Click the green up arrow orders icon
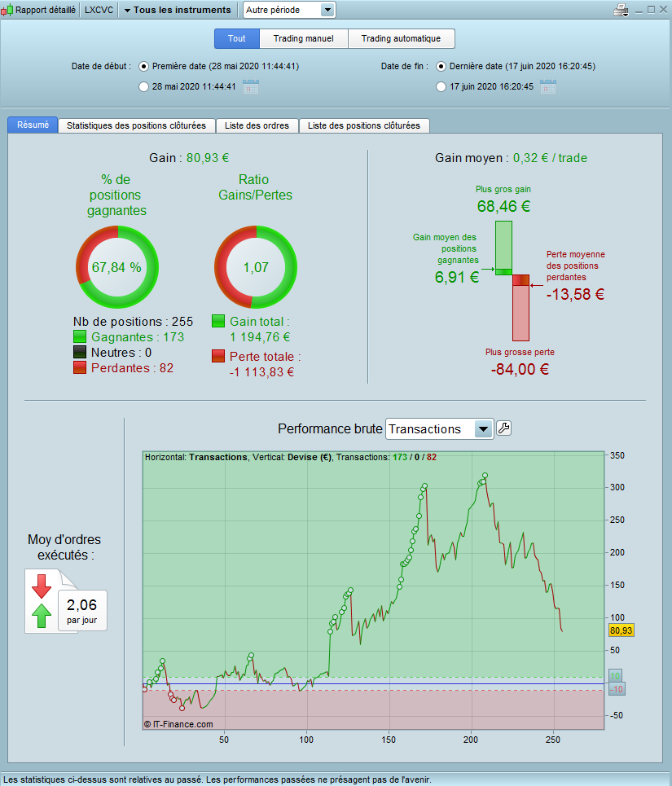 [42, 616]
